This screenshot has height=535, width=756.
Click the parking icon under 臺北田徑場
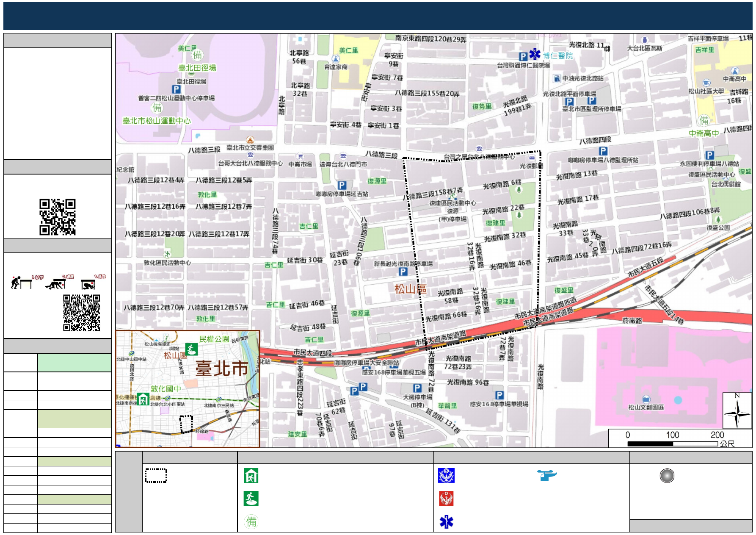(x=177, y=89)
